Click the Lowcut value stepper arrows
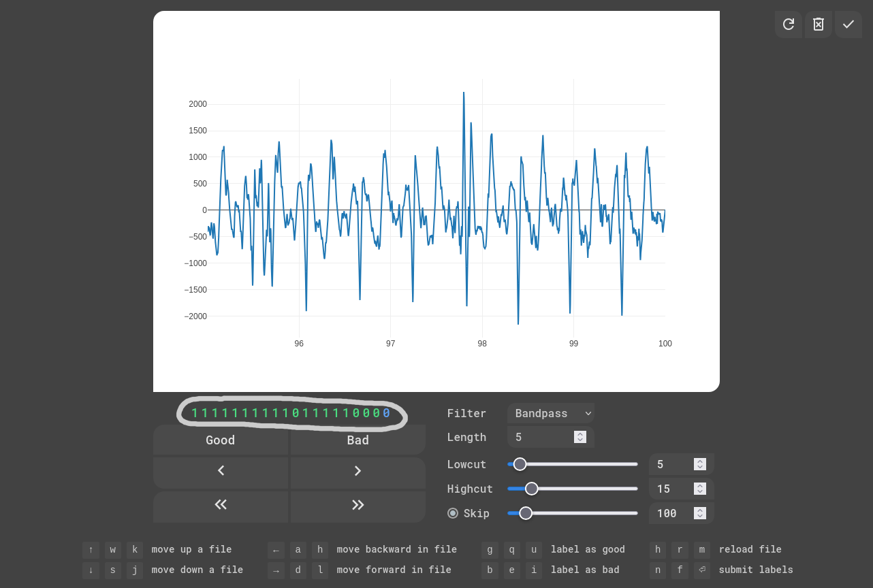Viewport: 873px width, 588px height. click(700, 464)
